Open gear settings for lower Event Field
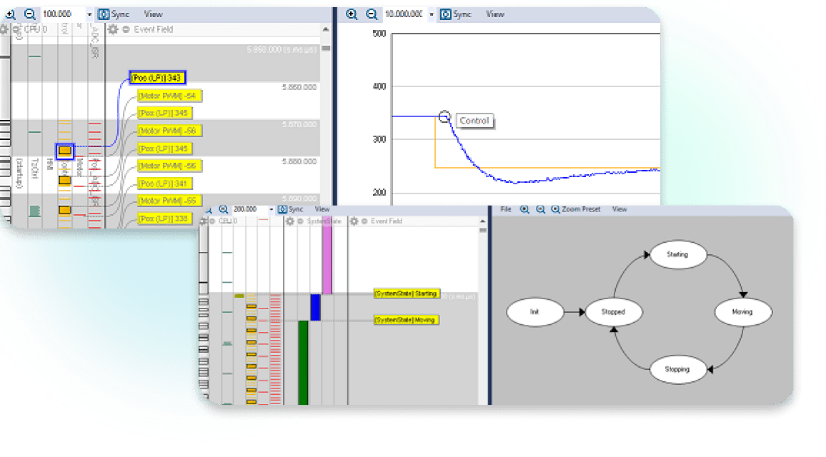826x457 pixels. coord(354,221)
